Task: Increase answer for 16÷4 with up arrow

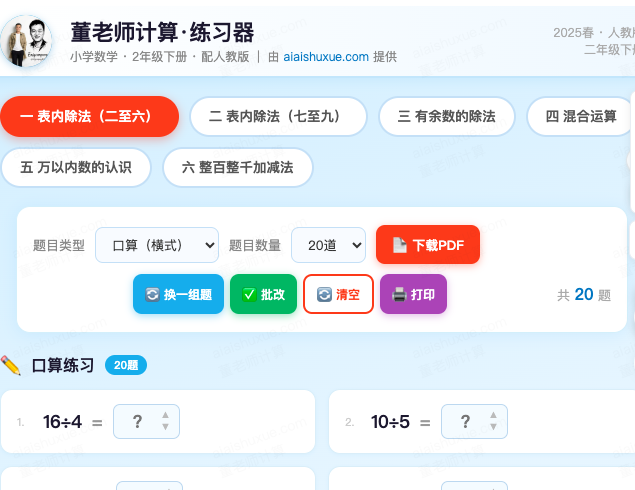Action: pyautogui.click(x=165, y=415)
